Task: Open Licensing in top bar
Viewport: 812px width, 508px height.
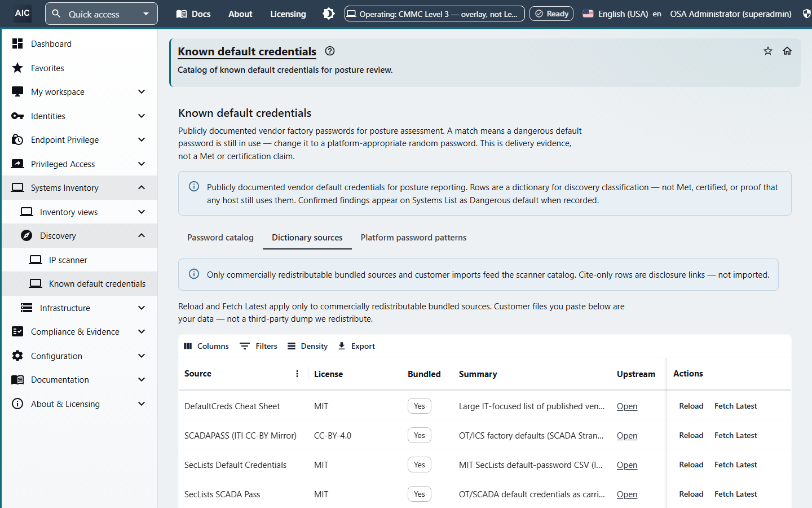Action: pyautogui.click(x=288, y=14)
